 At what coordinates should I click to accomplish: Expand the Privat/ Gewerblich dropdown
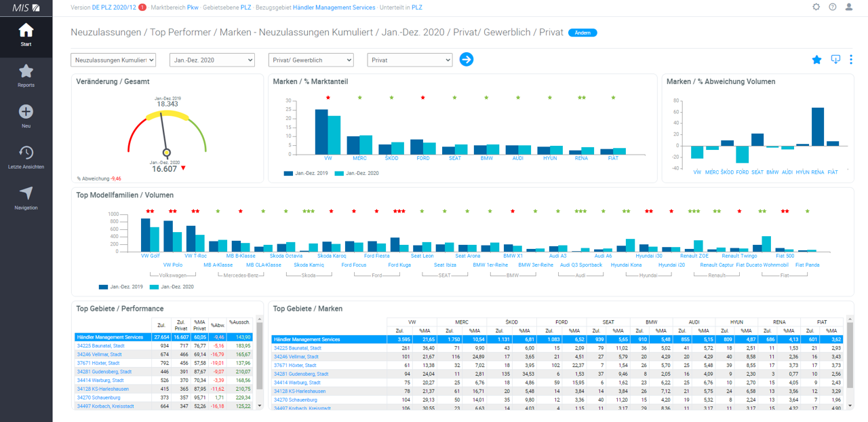point(311,60)
